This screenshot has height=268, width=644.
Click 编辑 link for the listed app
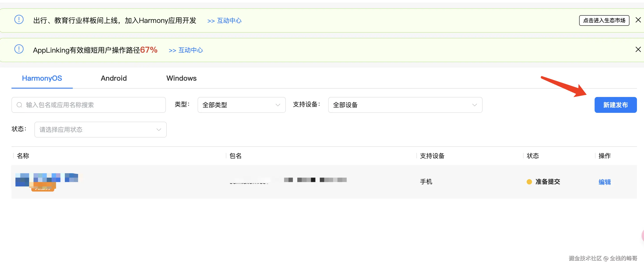604,182
